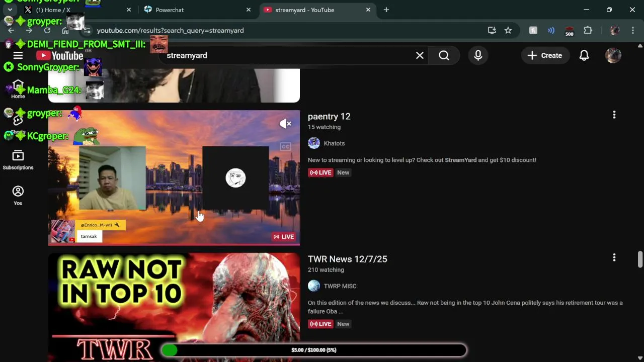The width and height of the screenshot is (644, 362).
Task: Click the '210 watching' text
Action: [326, 270]
